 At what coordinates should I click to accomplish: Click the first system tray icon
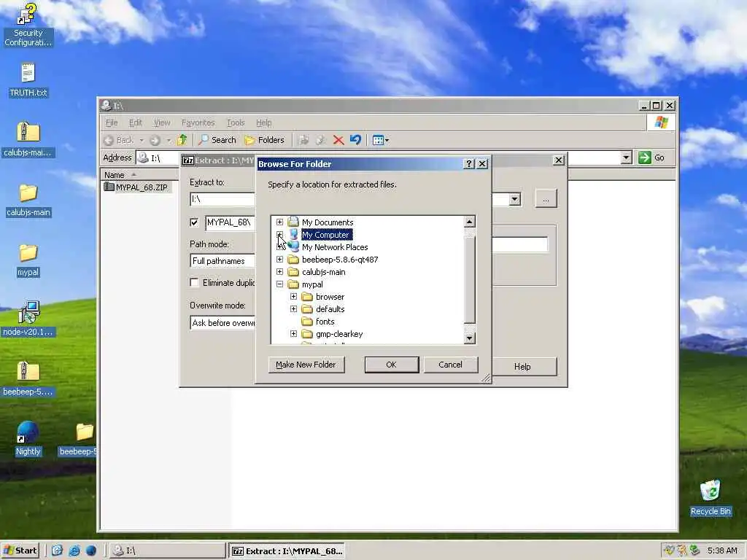(670, 551)
